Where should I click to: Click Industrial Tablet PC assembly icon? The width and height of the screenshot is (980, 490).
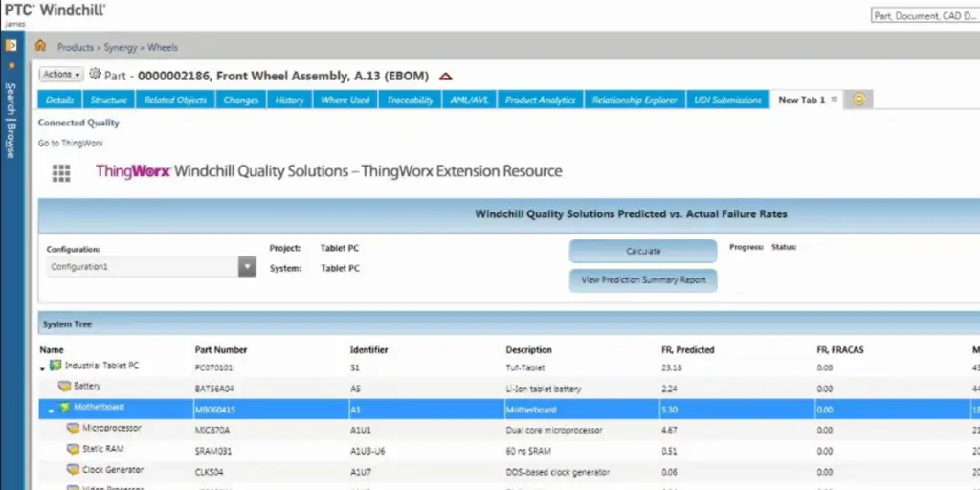click(56, 366)
